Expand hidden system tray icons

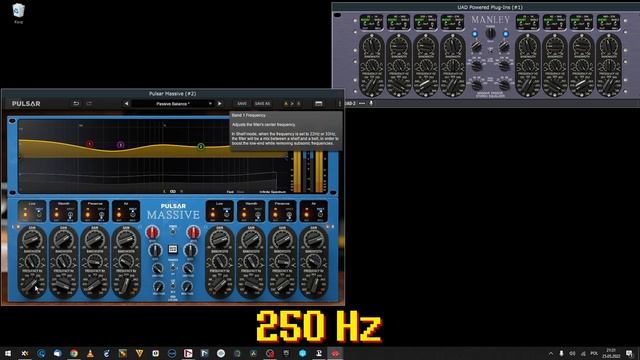pos(551,353)
